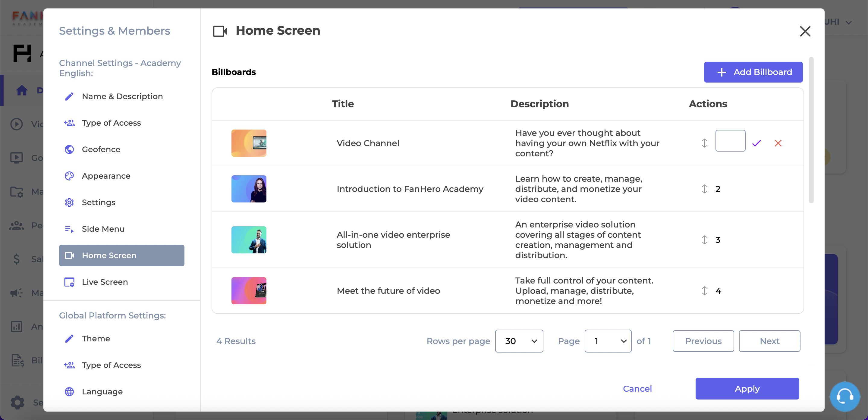Click the Description column header
868x420 pixels.
539,104
